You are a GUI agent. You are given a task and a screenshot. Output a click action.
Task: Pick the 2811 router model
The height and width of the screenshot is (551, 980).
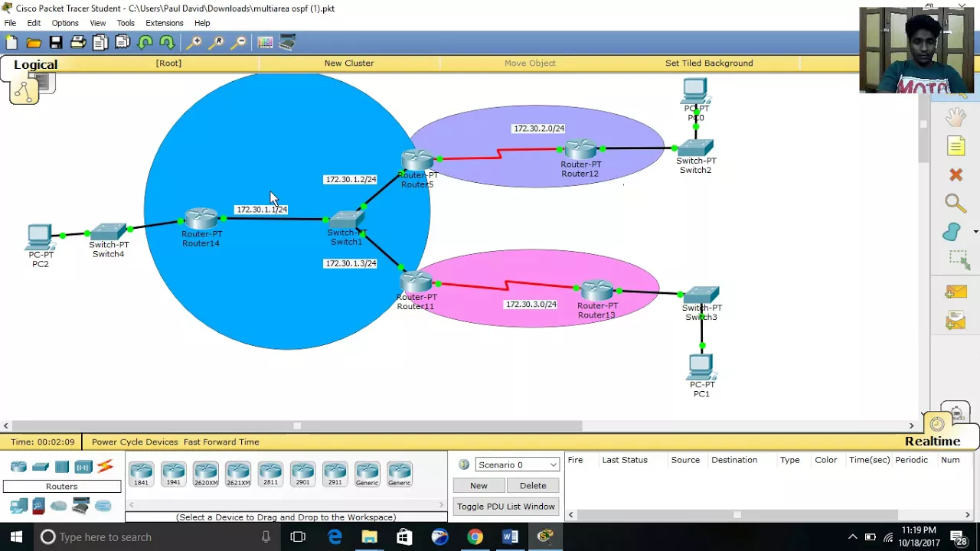tap(270, 474)
